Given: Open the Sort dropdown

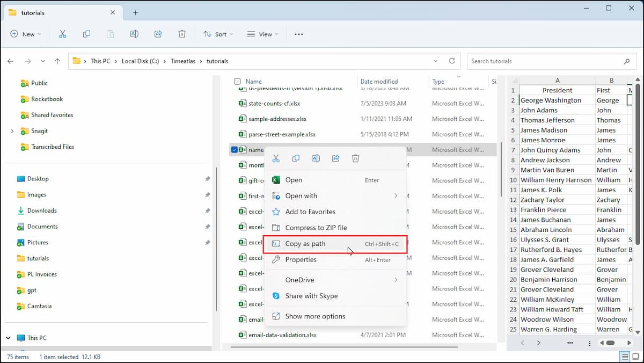Looking at the screenshot, I should coord(218,34).
